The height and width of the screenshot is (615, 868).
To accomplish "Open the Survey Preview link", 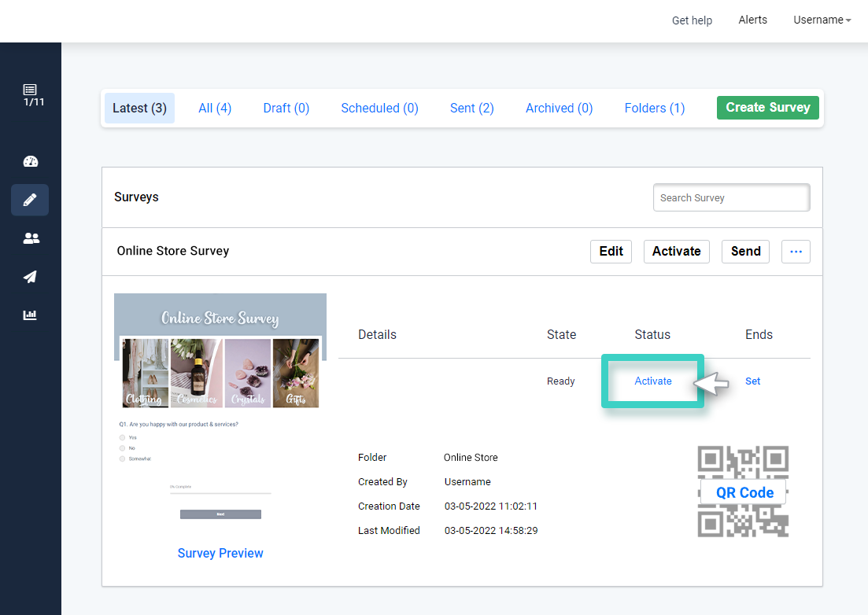I will click(220, 553).
